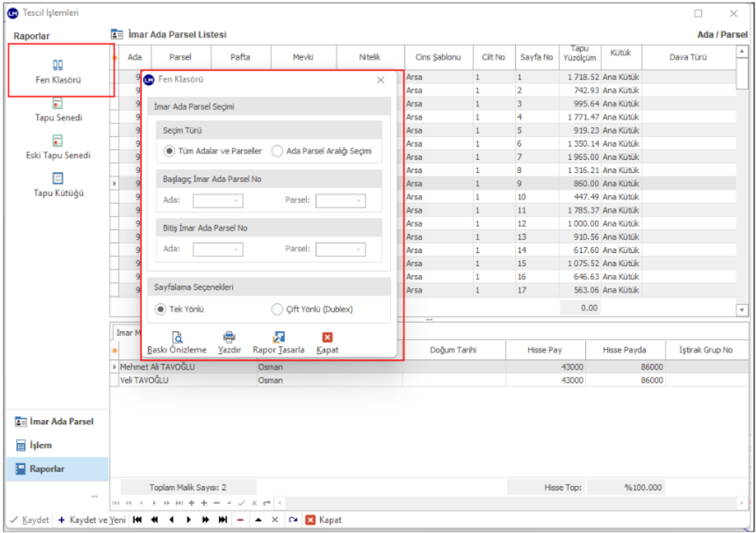Screen dimensions: 756x533
Task: Select Tüm Adalar ve Parseller option
Action: click(x=169, y=151)
